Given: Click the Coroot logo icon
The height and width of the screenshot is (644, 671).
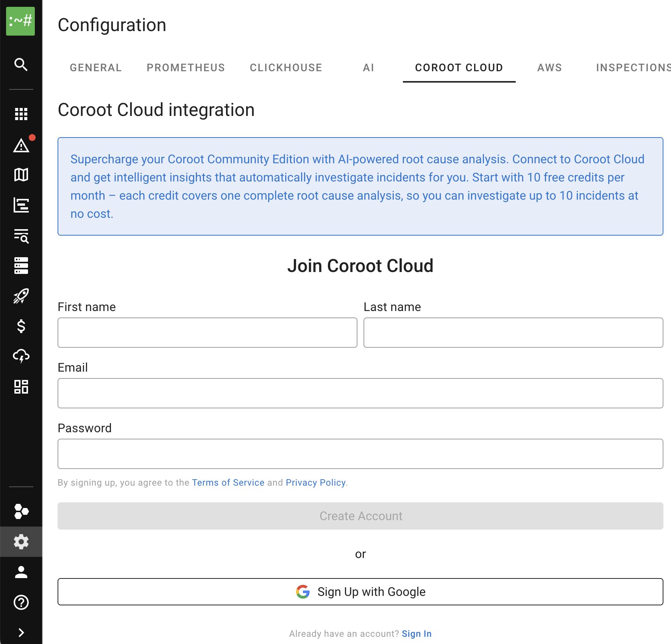Looking at the screenshot, I should click(x=20, y=21).
